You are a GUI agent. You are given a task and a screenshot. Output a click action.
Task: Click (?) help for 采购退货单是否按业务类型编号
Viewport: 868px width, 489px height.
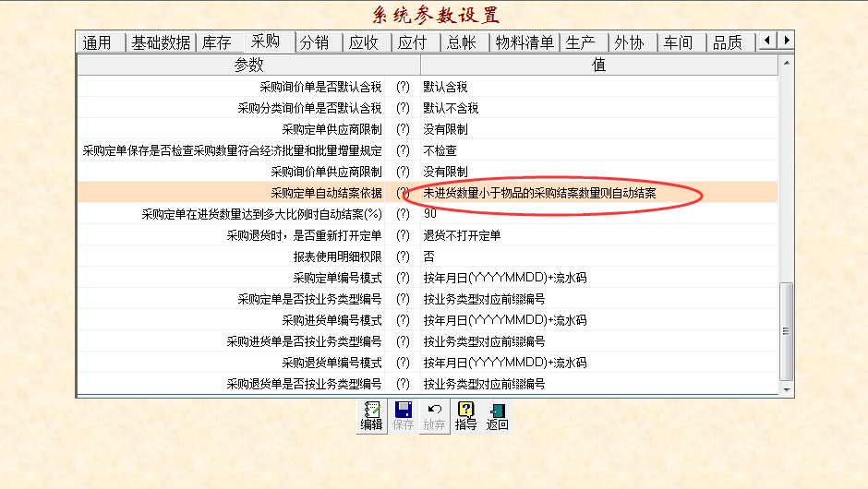[403, 384]
